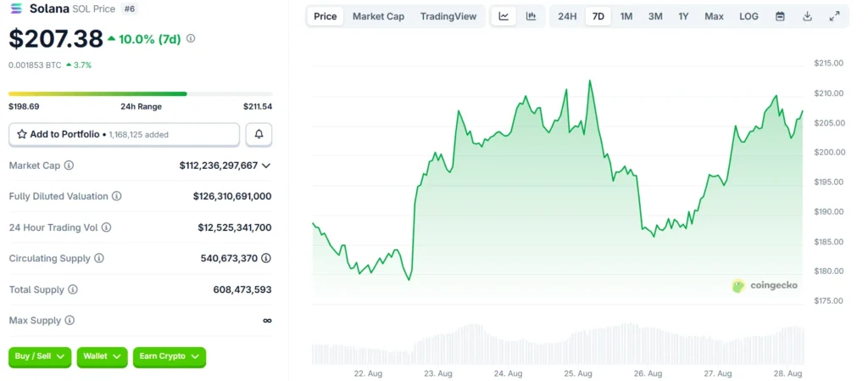Open the Wallet dropdown
The image size is (868, 381).
tap(103, 356)
